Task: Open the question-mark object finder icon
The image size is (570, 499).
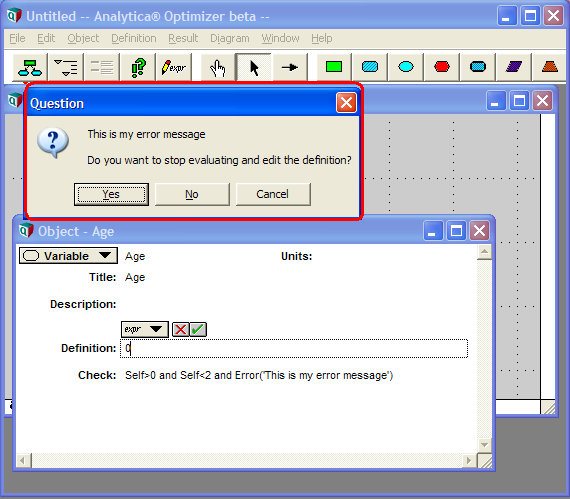Action: tap(138, 67)
